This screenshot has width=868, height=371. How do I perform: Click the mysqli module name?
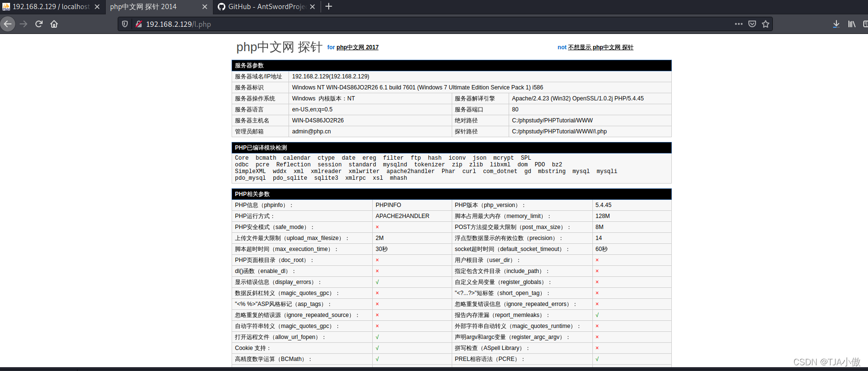607,171
